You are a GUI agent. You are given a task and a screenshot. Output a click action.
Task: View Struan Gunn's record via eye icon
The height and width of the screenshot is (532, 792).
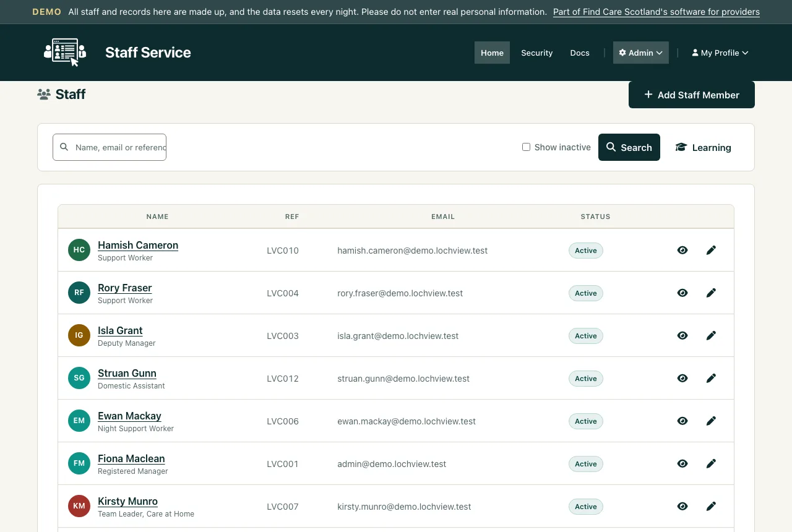(x=682, y=378)
